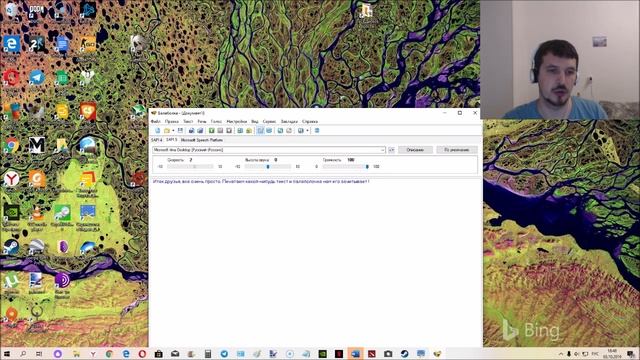Adjust the Высота звука pitch slider
This screenshot has height=360, width=640.
pyautogui.click(x=268, y=167)
